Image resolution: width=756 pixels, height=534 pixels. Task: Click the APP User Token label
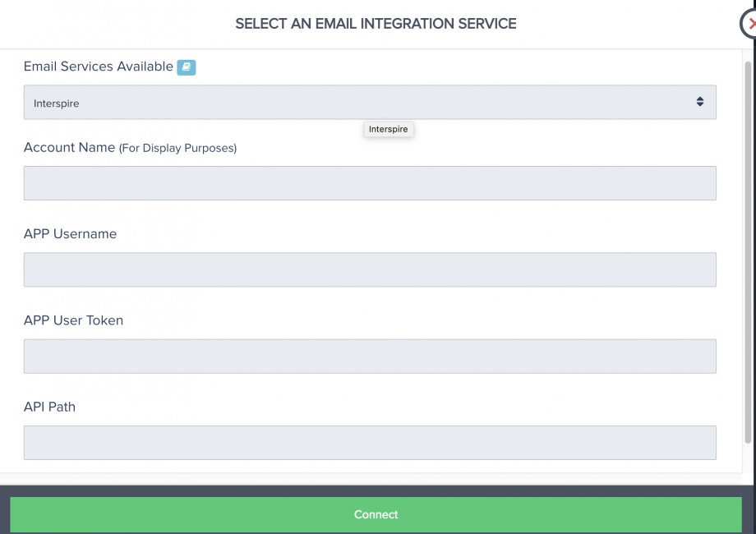click(x=73, y=320)
